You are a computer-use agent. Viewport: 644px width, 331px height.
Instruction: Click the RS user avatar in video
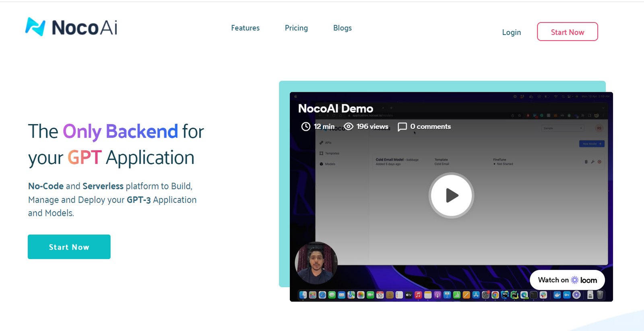(x=599, y=128)
